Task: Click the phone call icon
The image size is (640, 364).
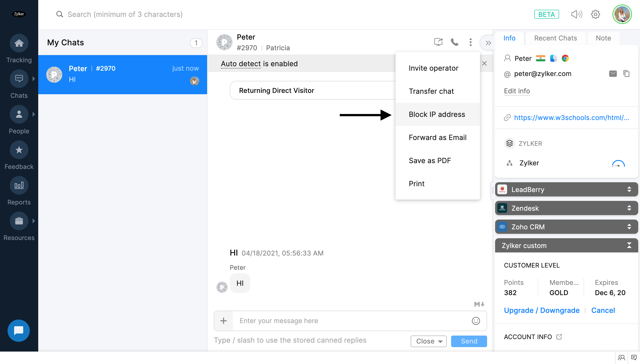Action: 454,42
